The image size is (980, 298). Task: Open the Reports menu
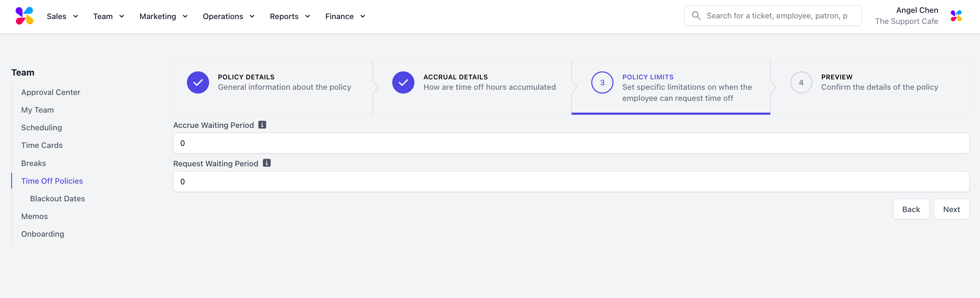284,16
